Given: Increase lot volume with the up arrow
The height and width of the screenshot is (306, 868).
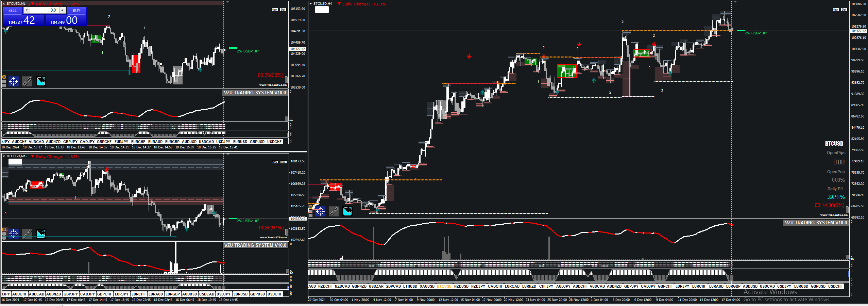Looking at the screenshot, I should coord(62,10).
